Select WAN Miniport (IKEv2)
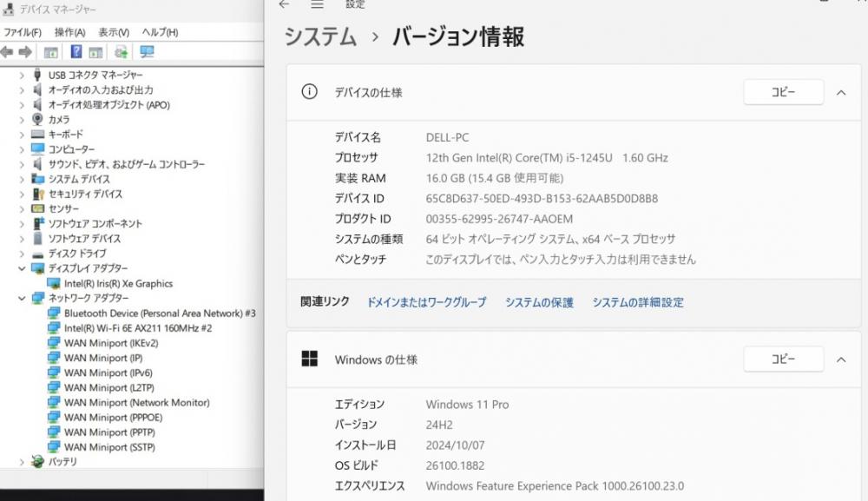 click(x=111, y=343)
